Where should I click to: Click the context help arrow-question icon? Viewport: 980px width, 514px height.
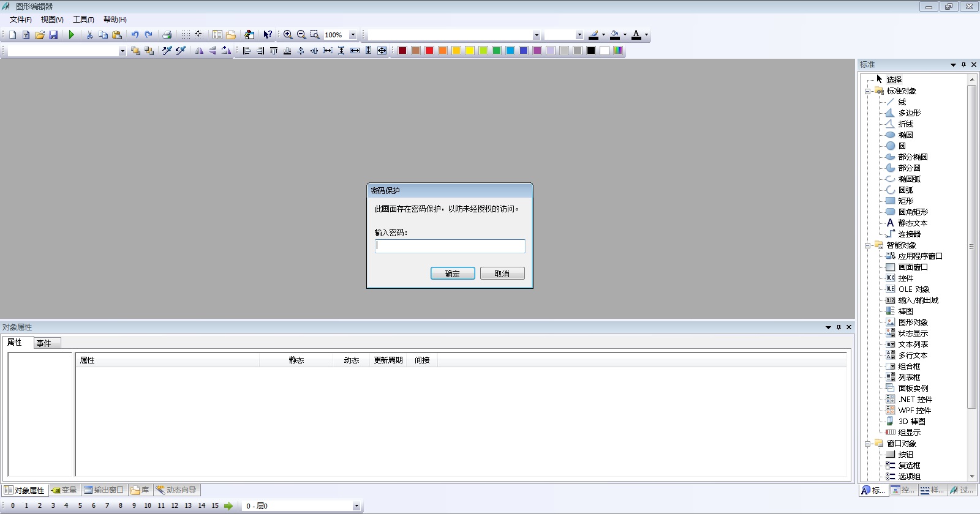click(x=268, y=35)
